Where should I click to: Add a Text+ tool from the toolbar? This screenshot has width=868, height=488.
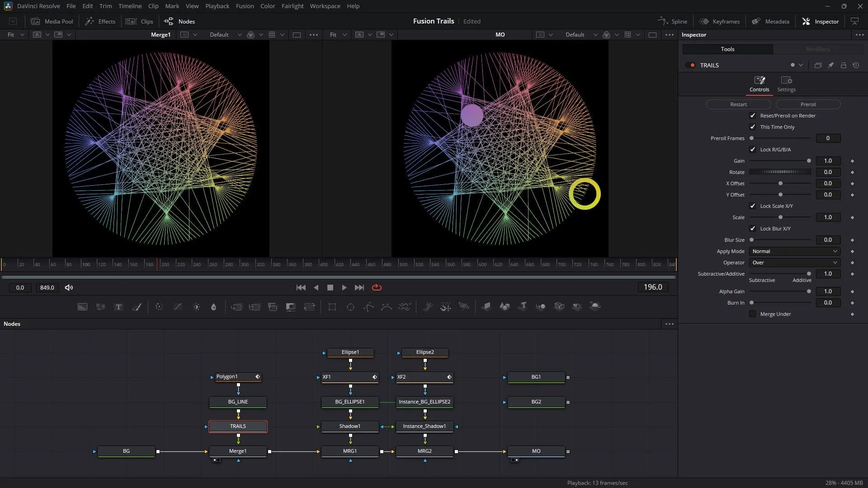point(118,307)
